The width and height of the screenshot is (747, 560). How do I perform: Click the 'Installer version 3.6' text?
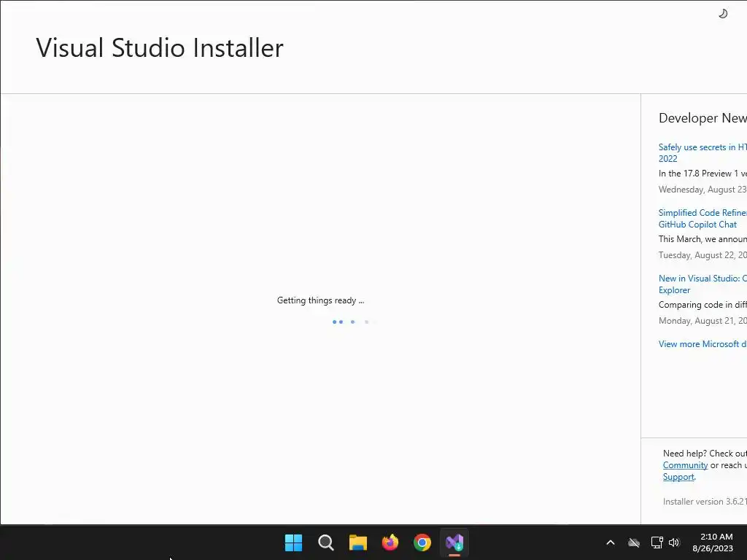[705, 502]
